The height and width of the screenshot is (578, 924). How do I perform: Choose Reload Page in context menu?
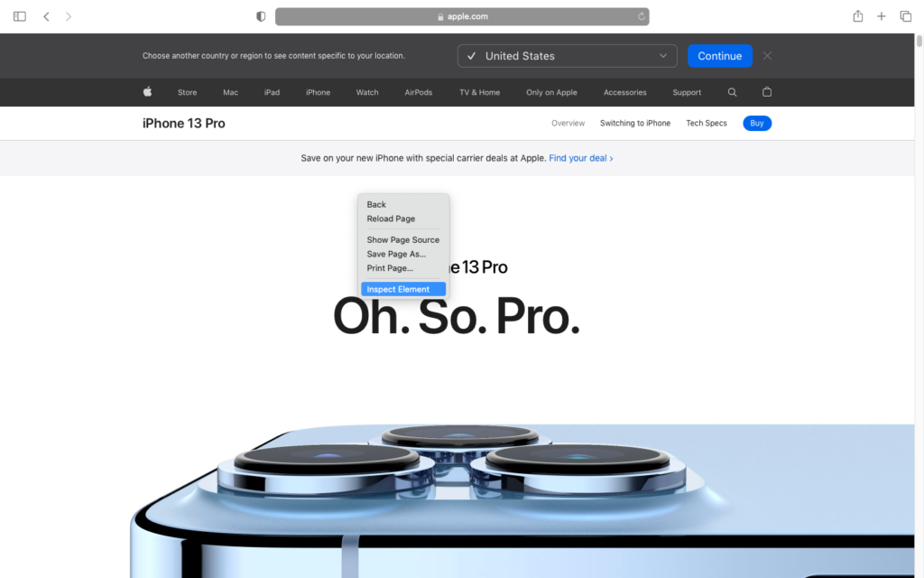(x=403, y=219)
